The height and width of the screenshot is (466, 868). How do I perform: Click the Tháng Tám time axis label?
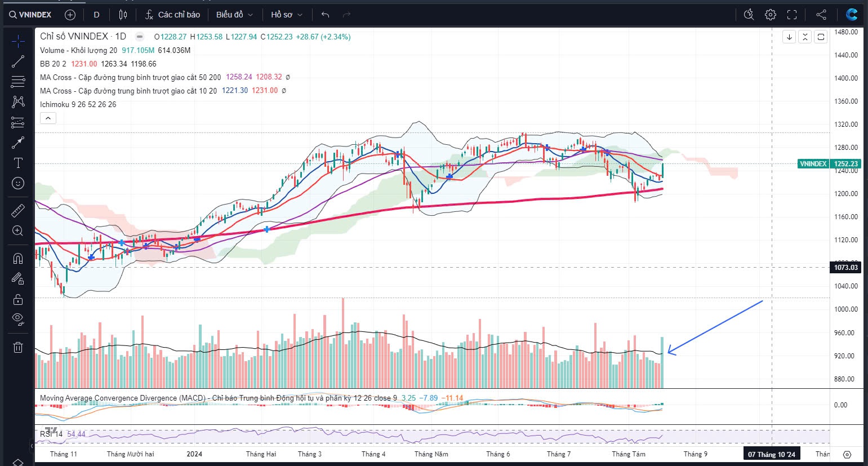[x=629, y=454]
